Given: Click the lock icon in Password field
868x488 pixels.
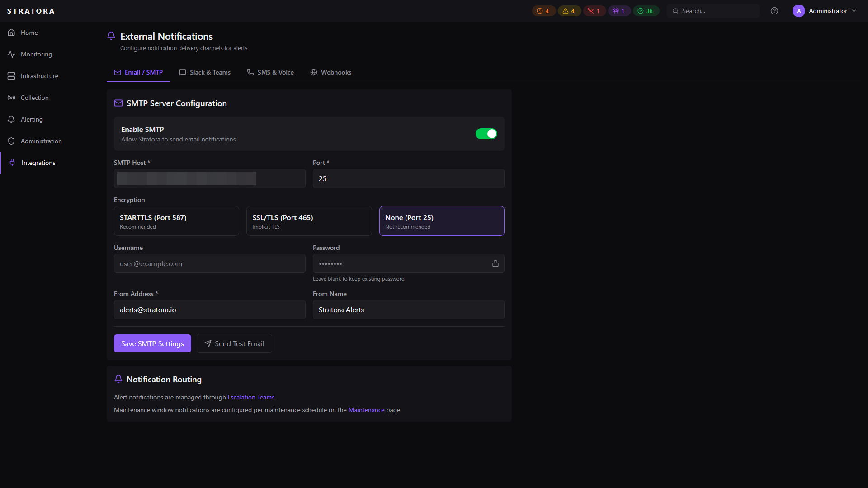Looking at the screenshot, I should (x=495, y=263).
